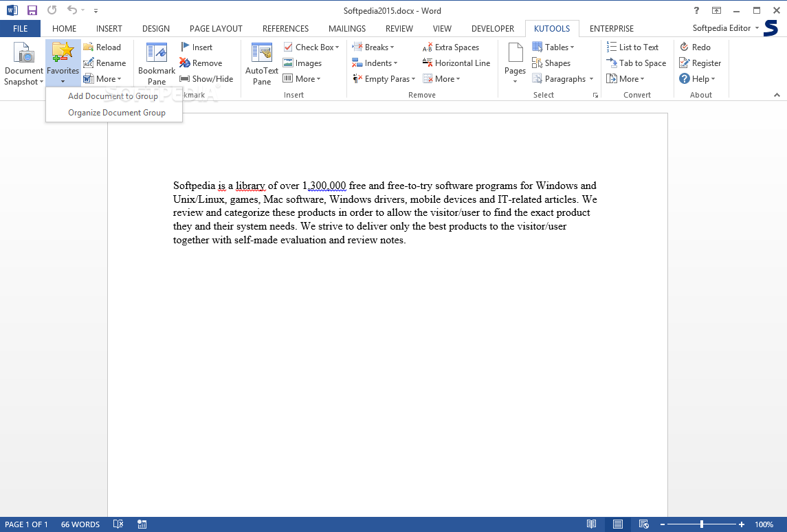Open the AutoText Pane
This screenshot has height=532, width=787.
(x=261, y=64)
